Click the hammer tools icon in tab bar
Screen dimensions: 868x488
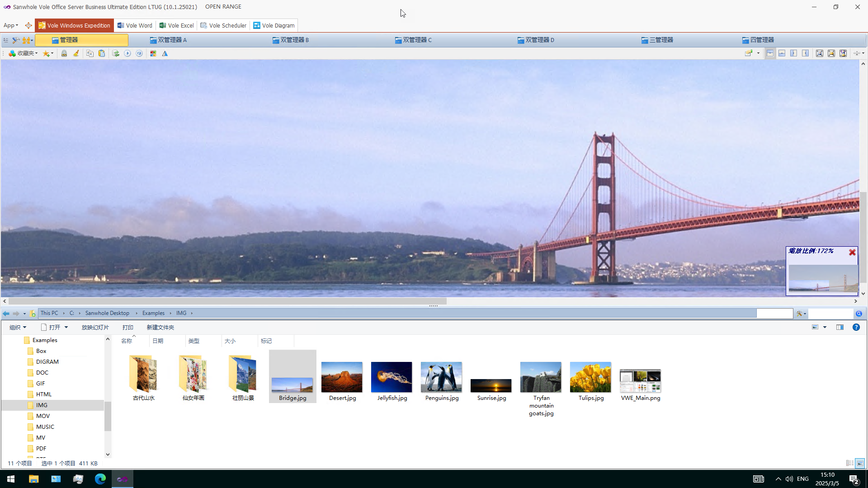pos(15,40)
